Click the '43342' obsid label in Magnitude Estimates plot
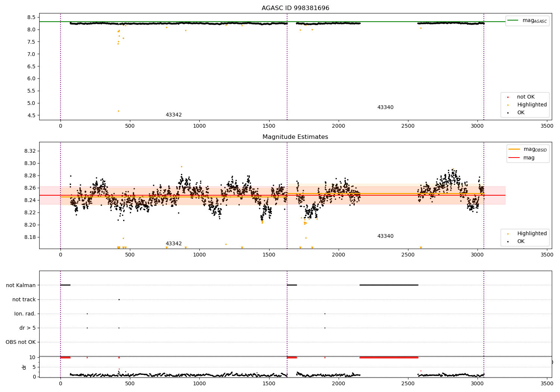The width and height of the screenshot is (560, 392). (174, 244)
